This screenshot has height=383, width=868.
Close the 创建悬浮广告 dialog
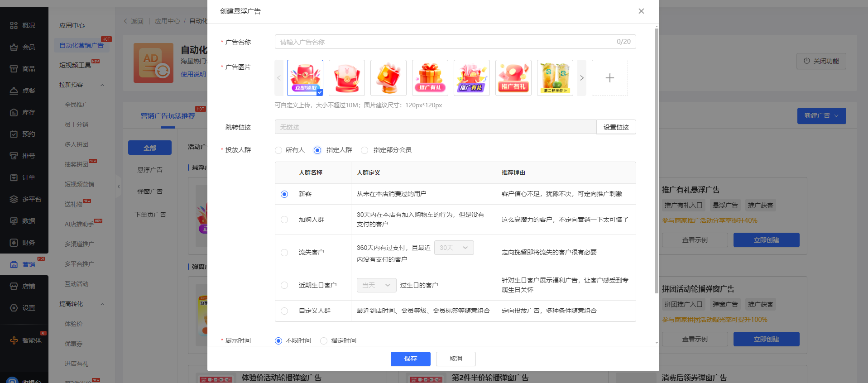point(641,11)
